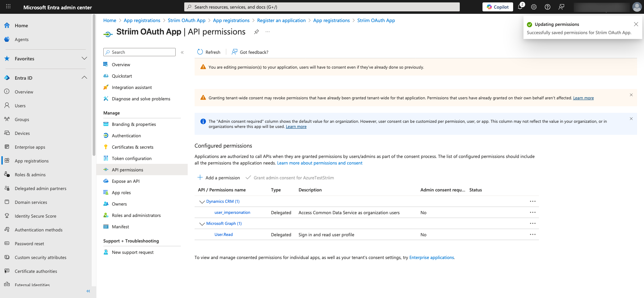Open Quickstart in the resource menu

122,76
